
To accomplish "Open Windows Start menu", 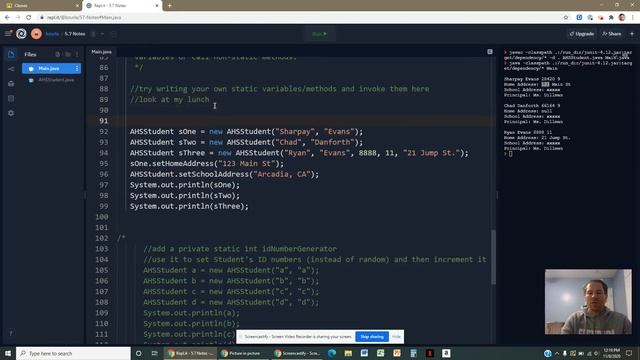I will [x=8, y=353].
